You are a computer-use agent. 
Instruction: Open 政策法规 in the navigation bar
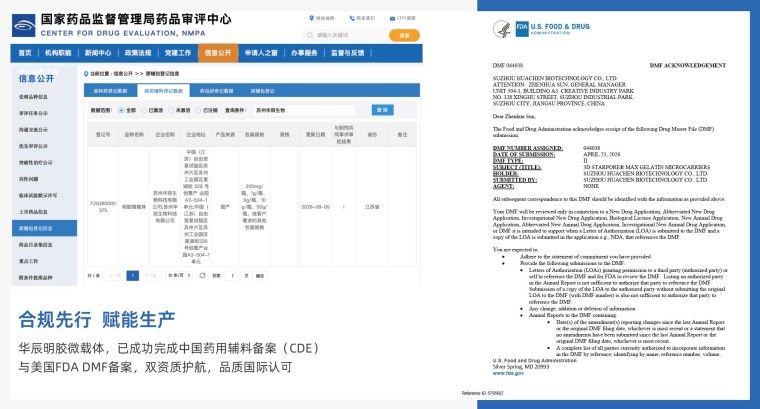click(138, 53)
